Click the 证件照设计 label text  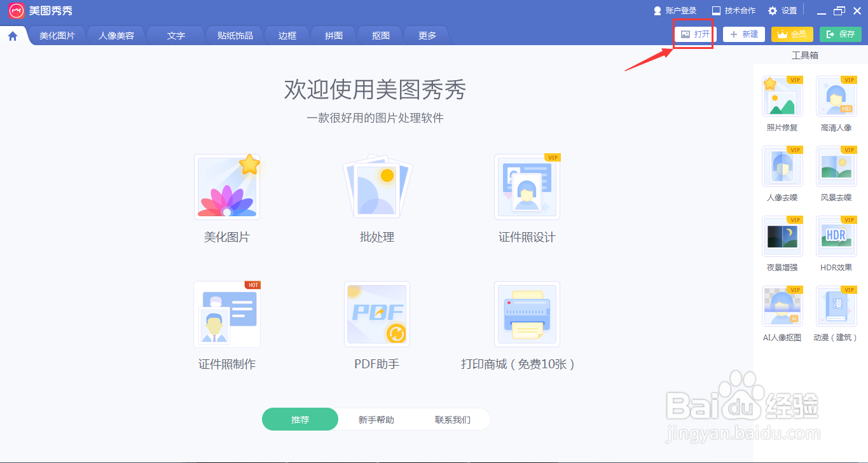click(527, 237)
